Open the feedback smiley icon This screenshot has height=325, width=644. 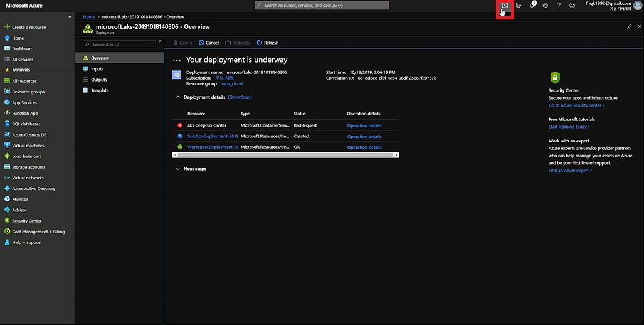[x=572, y=6]
